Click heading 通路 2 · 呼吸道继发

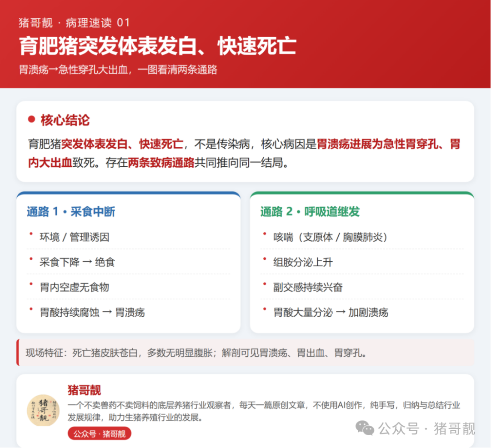point(310,212)
